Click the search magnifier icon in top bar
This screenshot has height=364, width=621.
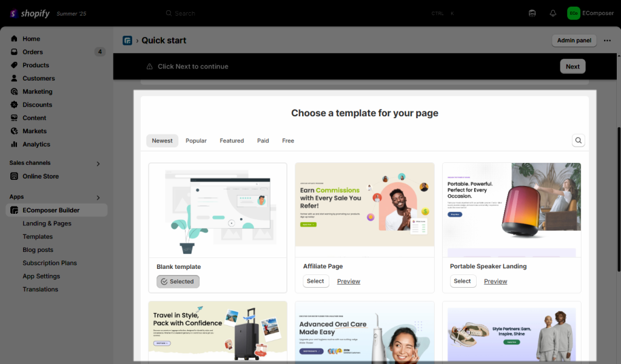click(169, 13)
